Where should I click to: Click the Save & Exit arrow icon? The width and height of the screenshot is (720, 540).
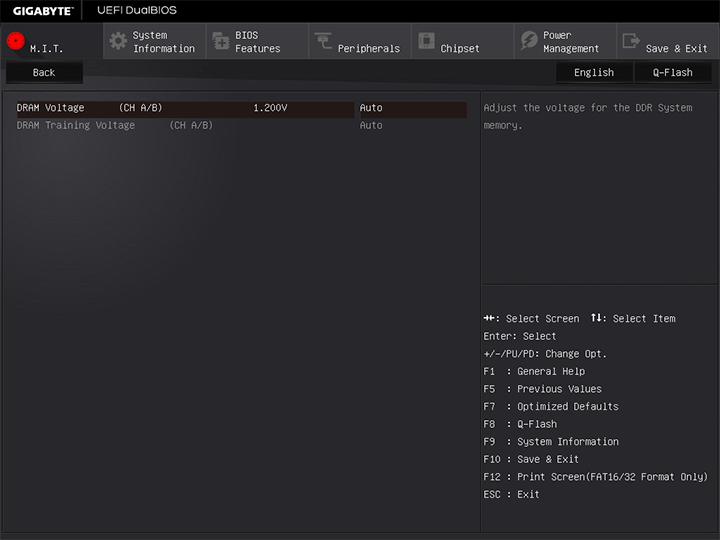point(631,41)
